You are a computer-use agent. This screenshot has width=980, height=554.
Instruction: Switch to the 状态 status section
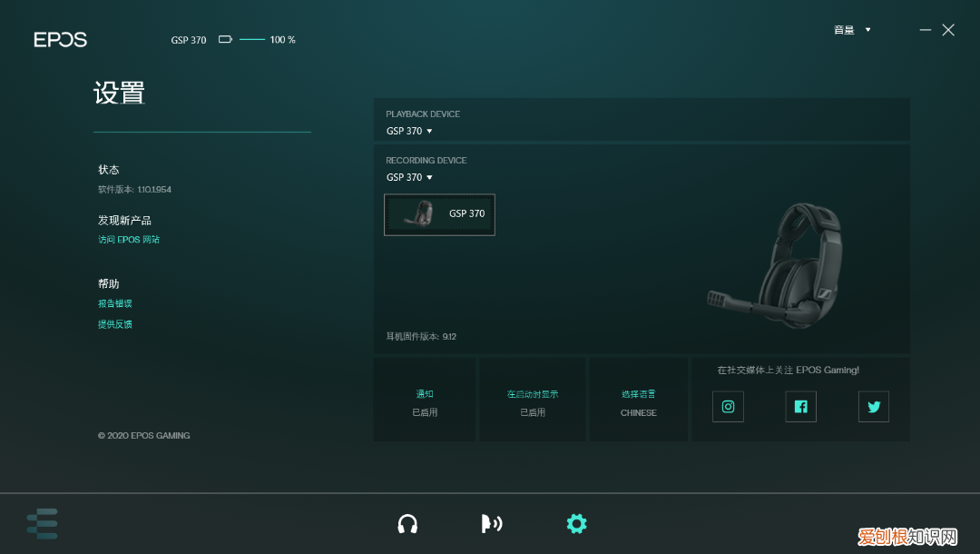(108, 169)
